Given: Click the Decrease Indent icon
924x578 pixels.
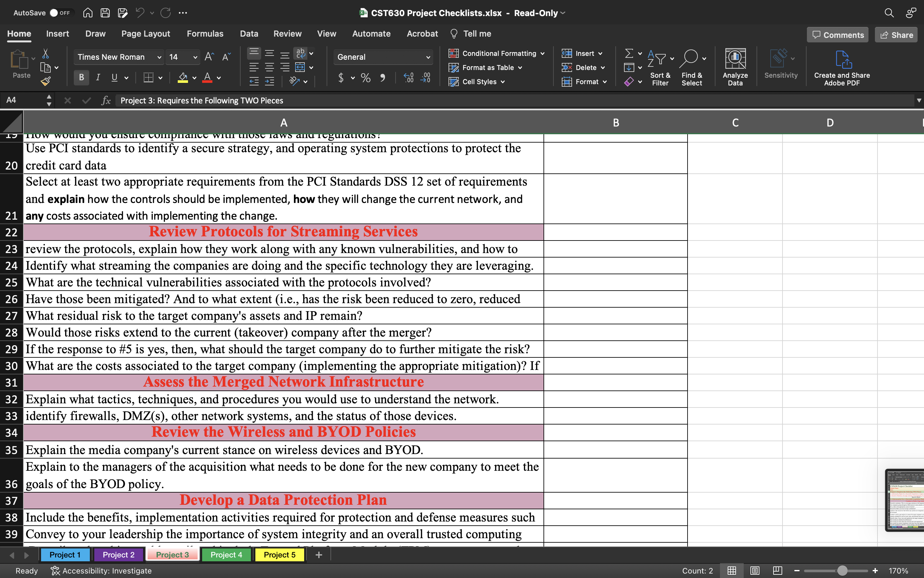Looking at the screenshot, I should 254,81.
